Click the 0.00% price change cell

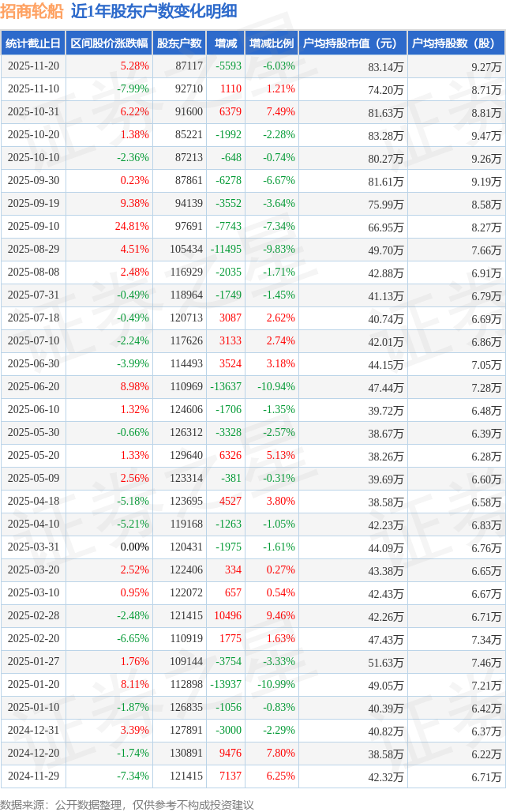tap(134, 547)
